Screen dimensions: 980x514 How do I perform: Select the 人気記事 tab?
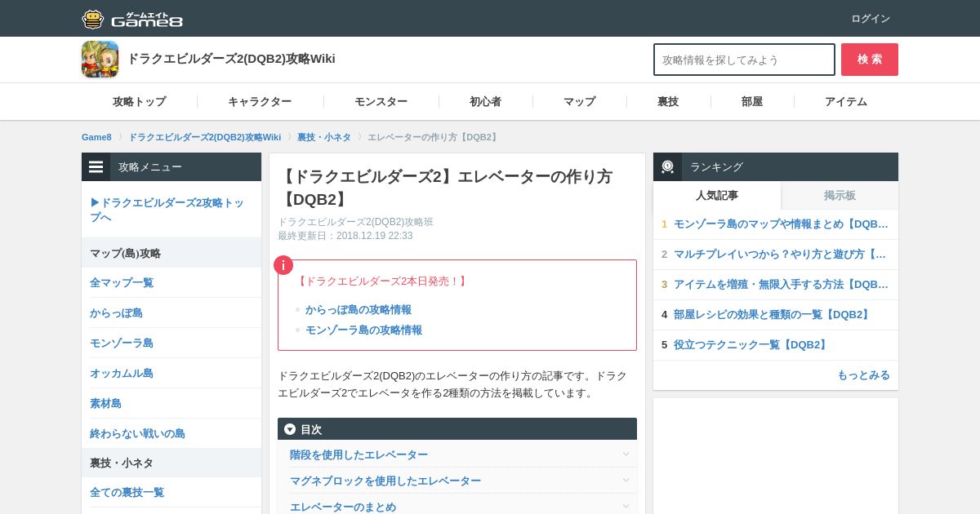pos(717,195)
